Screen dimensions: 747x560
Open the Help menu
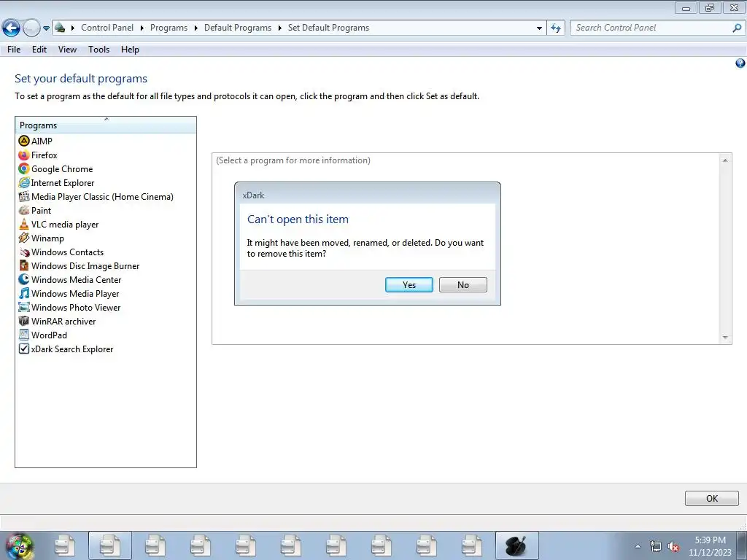(130, 50)
